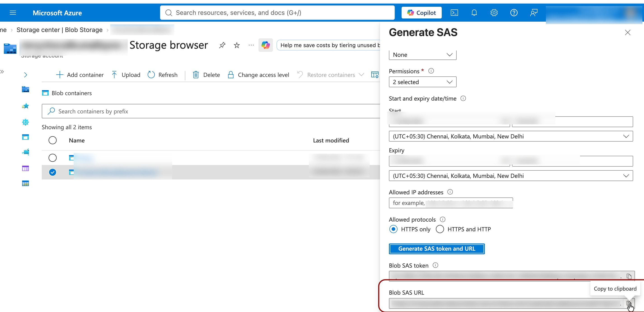644x312 pixels.
Task: Focus the Azure global search box
Action: click(277, 13)
